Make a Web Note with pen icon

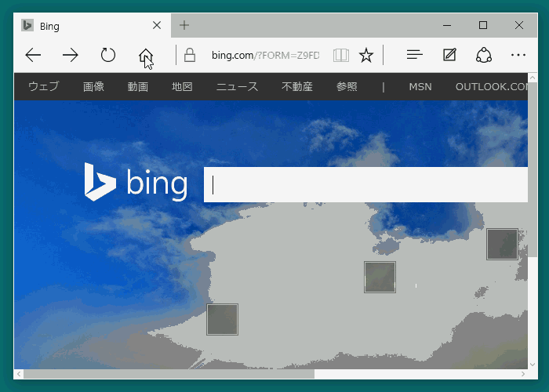[449, 55]
